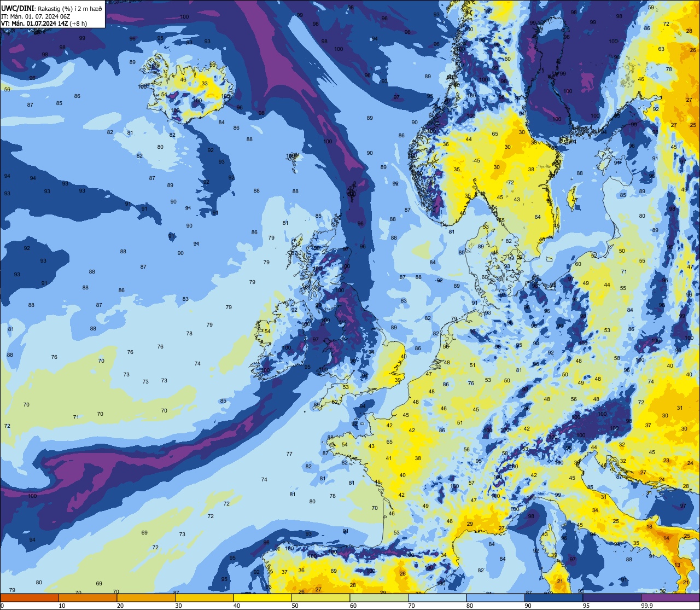Pick the dark blue 95–99.9 legend swatch
Screen dimensions: 700x610
pyautogui.click(x=612, y=597)
